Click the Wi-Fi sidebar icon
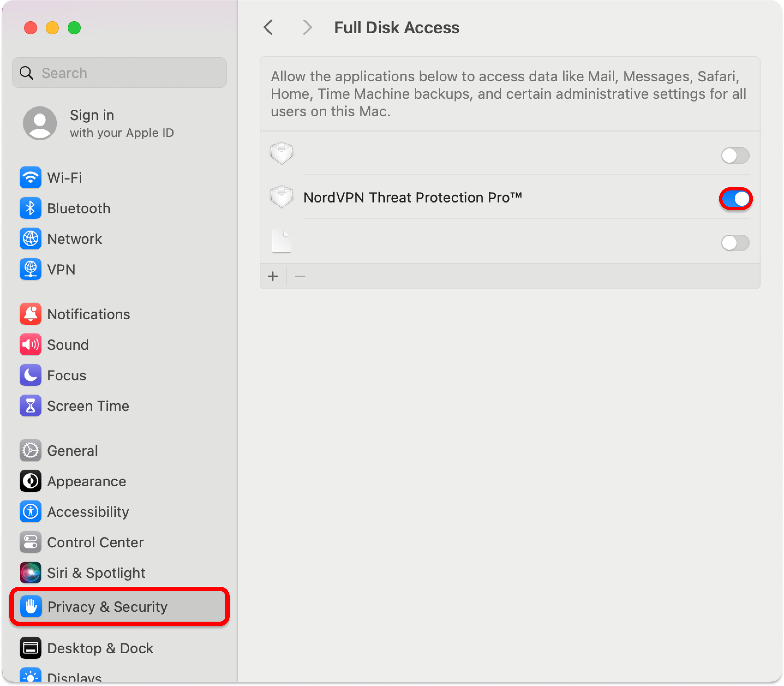This screenshot has height=686, width=784. [x=30, y=178]
